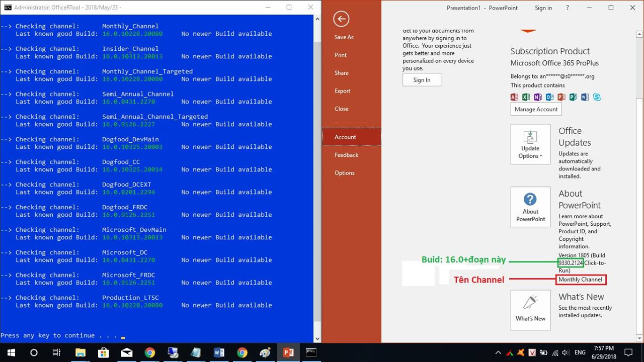The height and width of the screenshot is (362, 644).
Task: Click 'Microsoft Office 365 ProPlus' text
Action: 554,63
